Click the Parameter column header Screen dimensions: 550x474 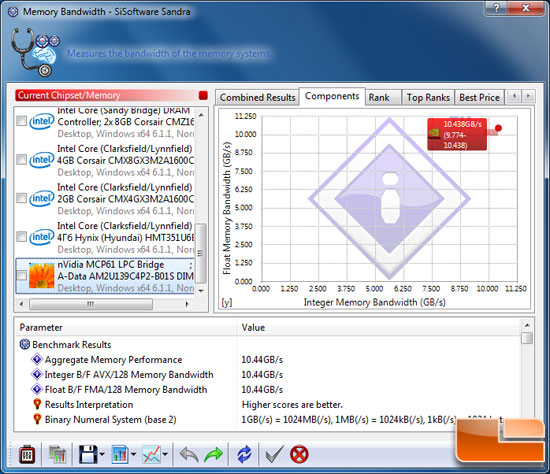point(126,327)
